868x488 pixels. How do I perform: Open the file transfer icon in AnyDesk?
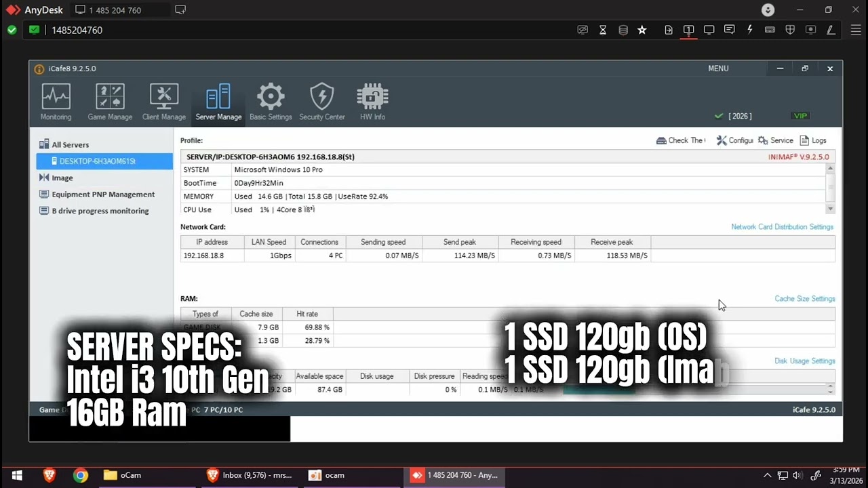click(x=669, y=30)
